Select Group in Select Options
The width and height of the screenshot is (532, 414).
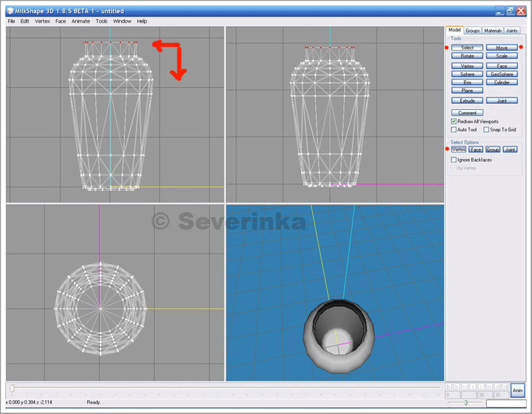(x=493, y=150)
